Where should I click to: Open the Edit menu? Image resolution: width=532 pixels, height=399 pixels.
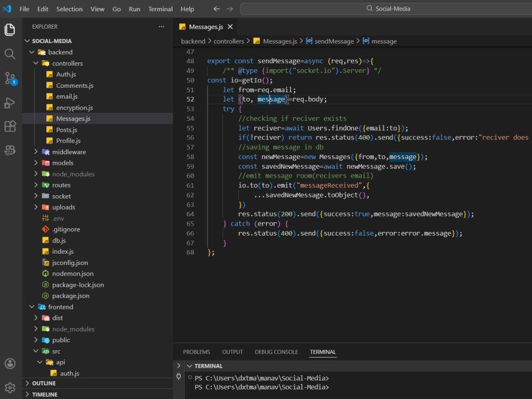point(43,9)
